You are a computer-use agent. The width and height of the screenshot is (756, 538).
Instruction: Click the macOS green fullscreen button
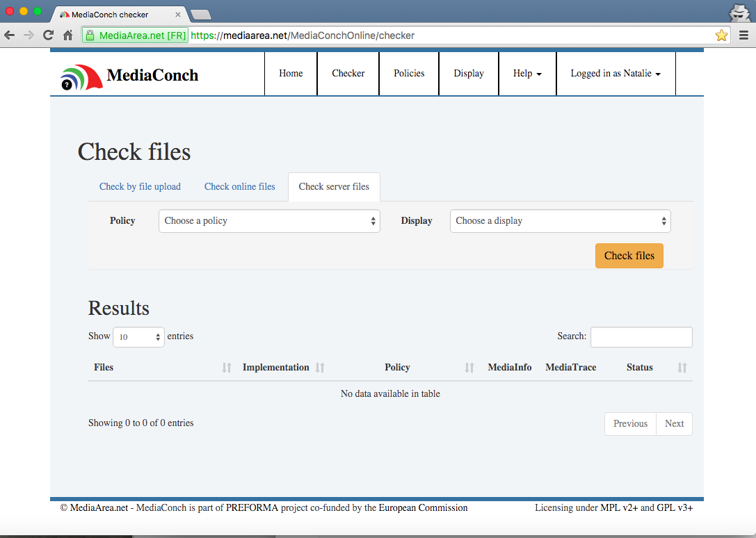tap(38, 10)
